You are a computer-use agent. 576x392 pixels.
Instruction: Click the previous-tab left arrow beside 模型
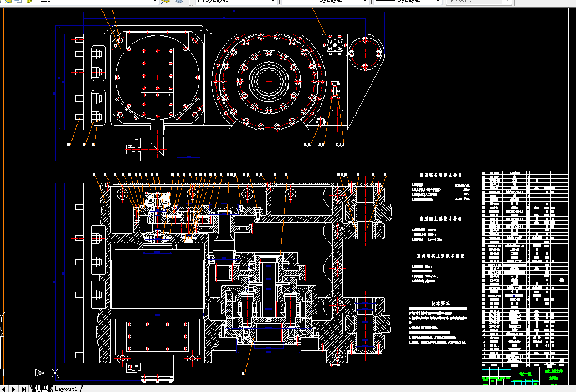(x=4, y=389)
